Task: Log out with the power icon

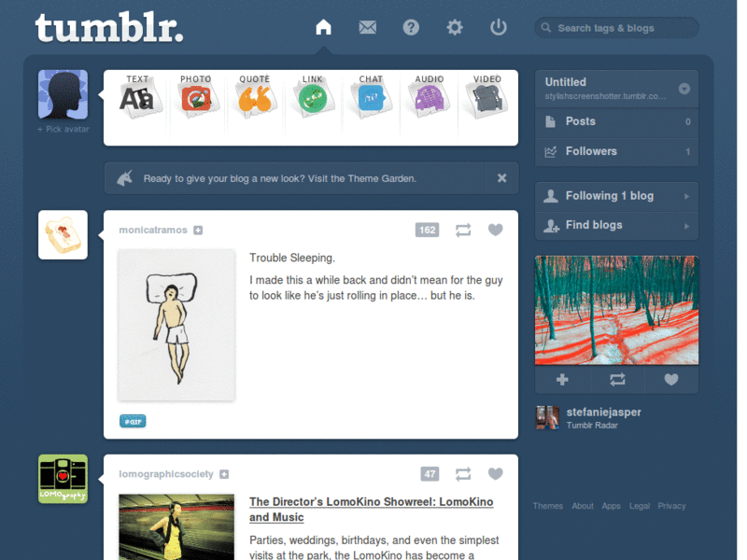Action: 499,27
